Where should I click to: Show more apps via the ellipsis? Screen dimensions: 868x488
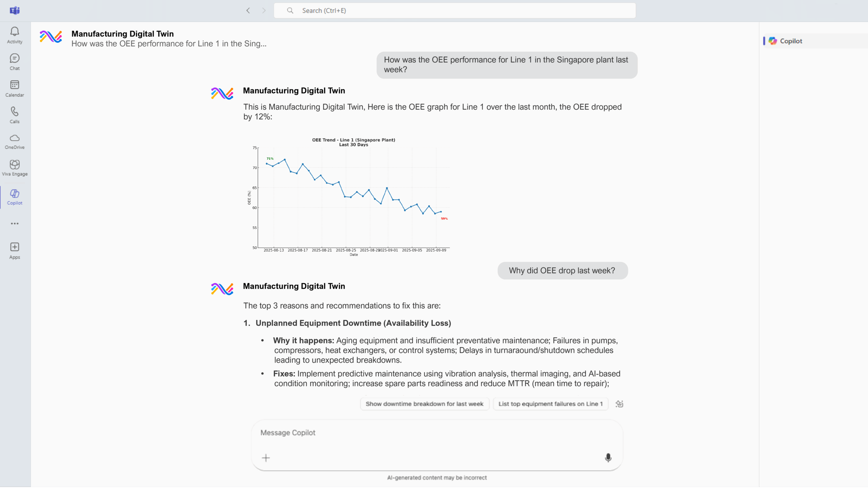coord(15,224)
